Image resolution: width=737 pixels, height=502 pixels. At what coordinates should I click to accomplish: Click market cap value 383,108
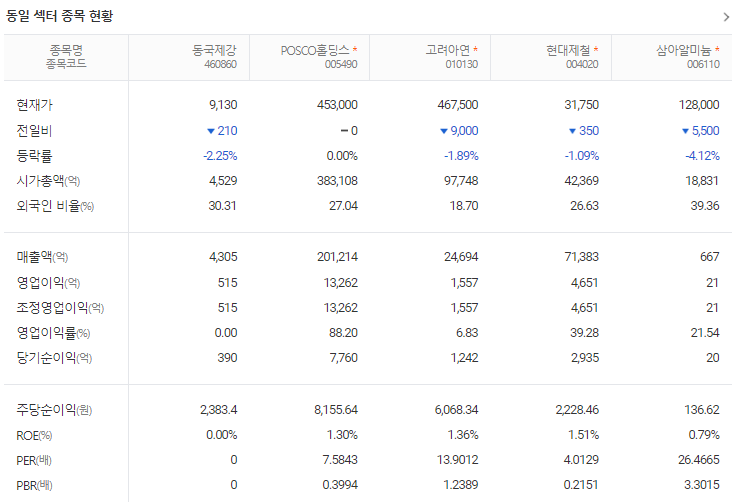tap(337, 181)
